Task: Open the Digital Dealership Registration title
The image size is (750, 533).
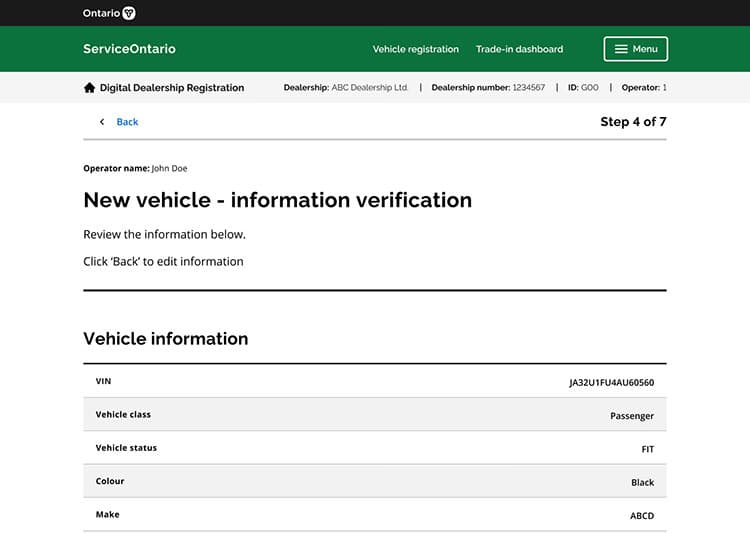Action: (x=171, y=88)
